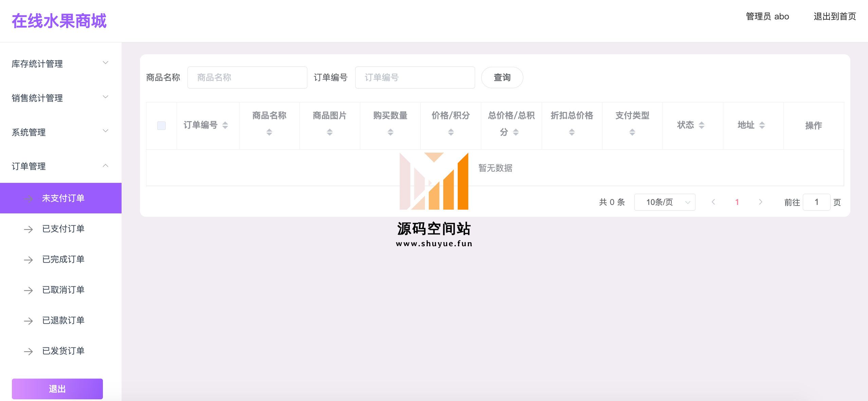This screenshot has height=401, width=868.
Task: Click arrow icon beside 未支付订单
Action: [x=29, y=199]
